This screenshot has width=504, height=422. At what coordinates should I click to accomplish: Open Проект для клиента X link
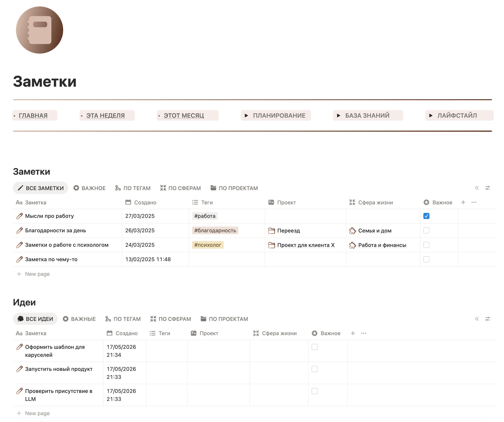tap(306, 245)
